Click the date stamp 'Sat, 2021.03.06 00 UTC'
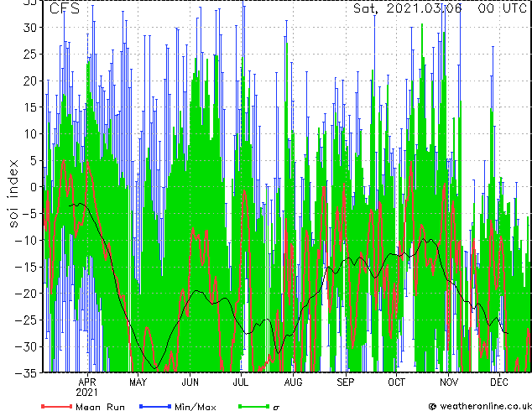Viewport: 532px width, 411px height. [x=440, y=8]
